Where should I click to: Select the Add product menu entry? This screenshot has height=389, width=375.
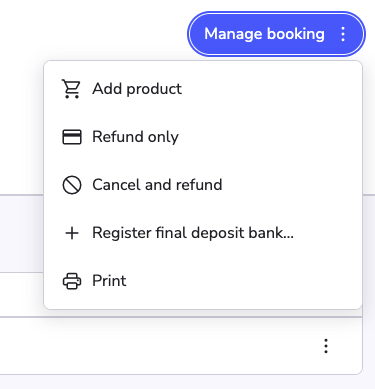coord(203,89)
